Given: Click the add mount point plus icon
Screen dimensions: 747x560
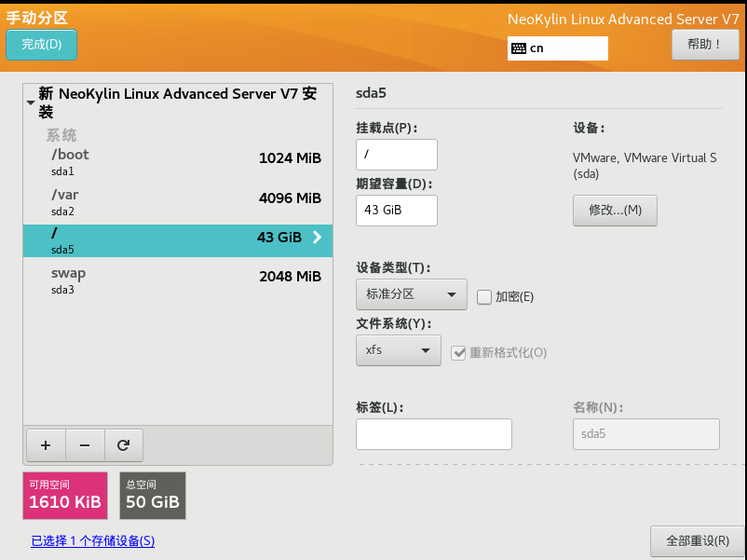Looking at the screenshot, I should pyautogui.click(x=46, y=445).
